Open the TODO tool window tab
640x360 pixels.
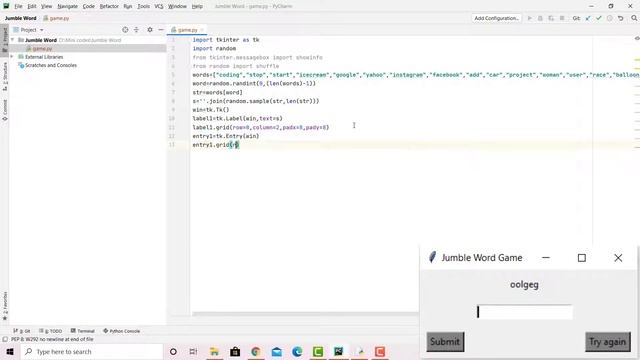pyautogui.click(x=51, y=331)
